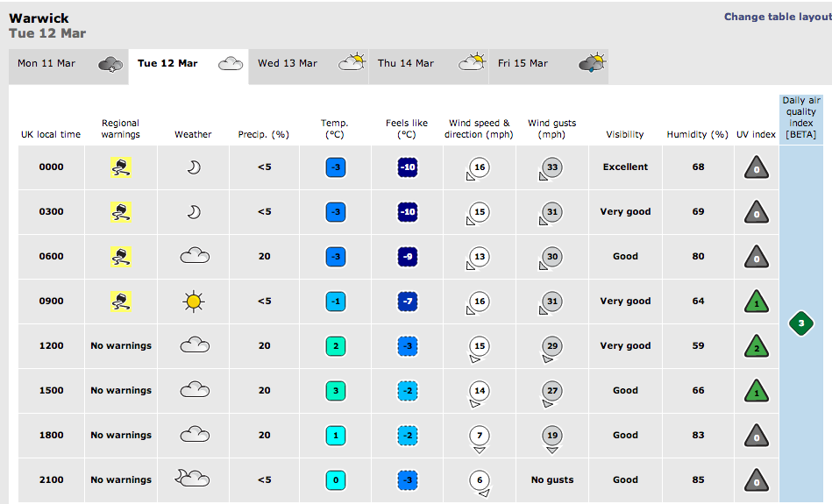
Task: Select the Tue 12 Mar tab
Action: tap(188, 67)
